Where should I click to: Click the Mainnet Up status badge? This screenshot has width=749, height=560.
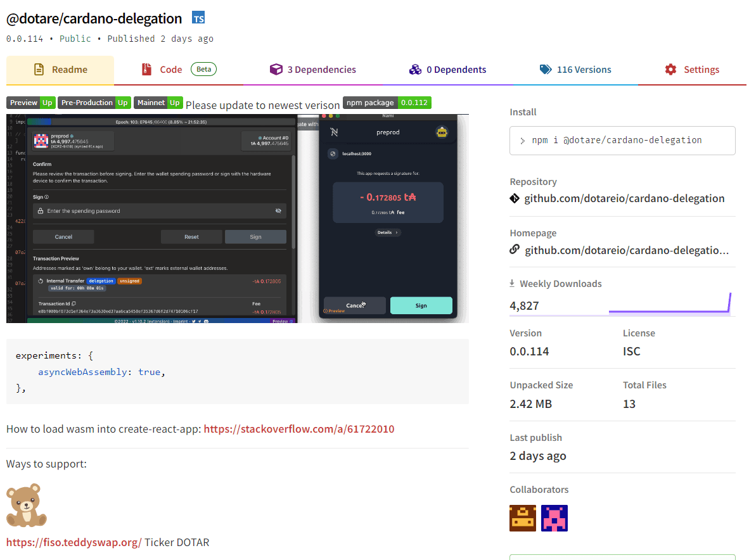coord(158,103)
